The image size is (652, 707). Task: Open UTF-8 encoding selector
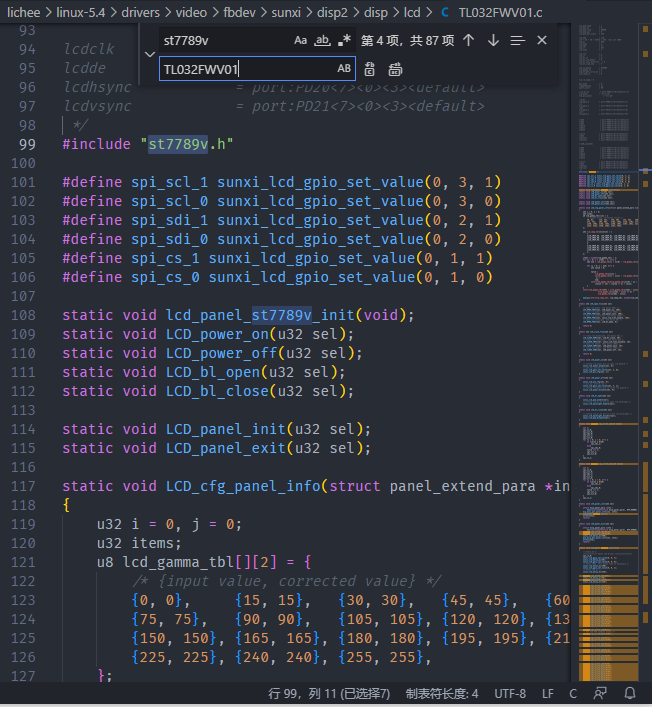tap(509, 693)
